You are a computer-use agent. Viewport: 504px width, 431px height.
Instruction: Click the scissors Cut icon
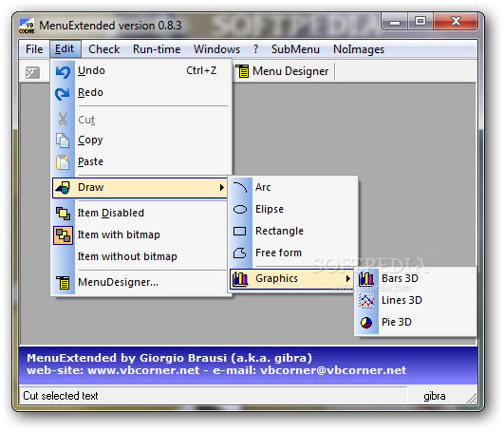(63, 119)
